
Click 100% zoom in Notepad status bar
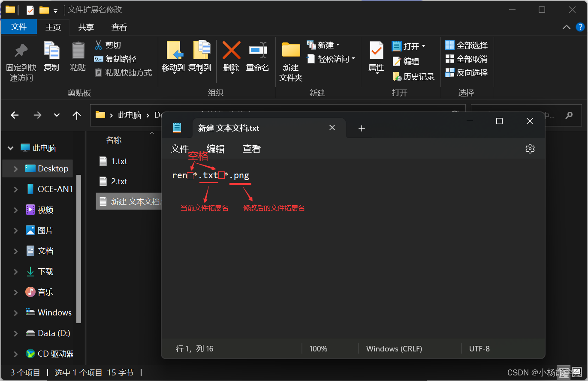click(x=318, y=348)
